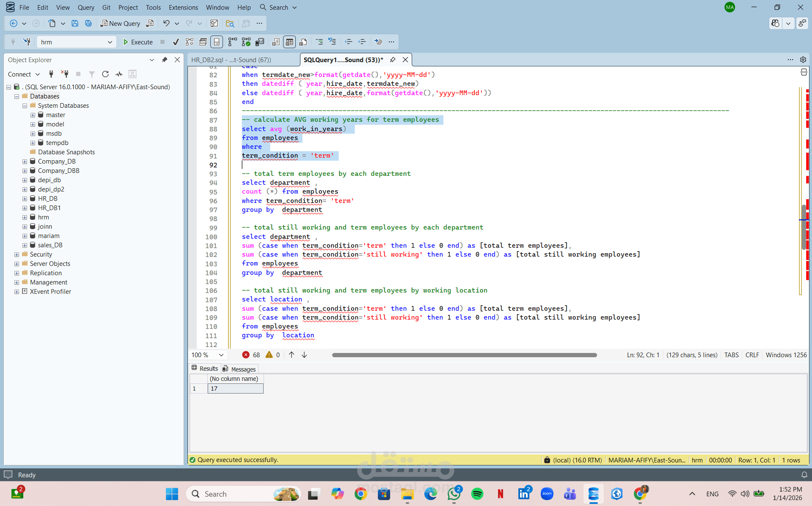Refresh the Object Explorer
The width and height of the screenshot is (812, 506).
tap(105, 74)
